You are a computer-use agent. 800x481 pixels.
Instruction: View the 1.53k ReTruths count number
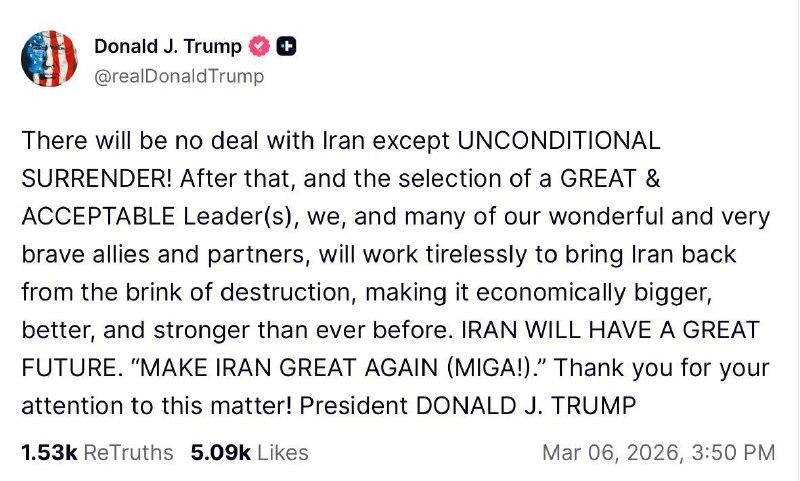pos(49,452)
